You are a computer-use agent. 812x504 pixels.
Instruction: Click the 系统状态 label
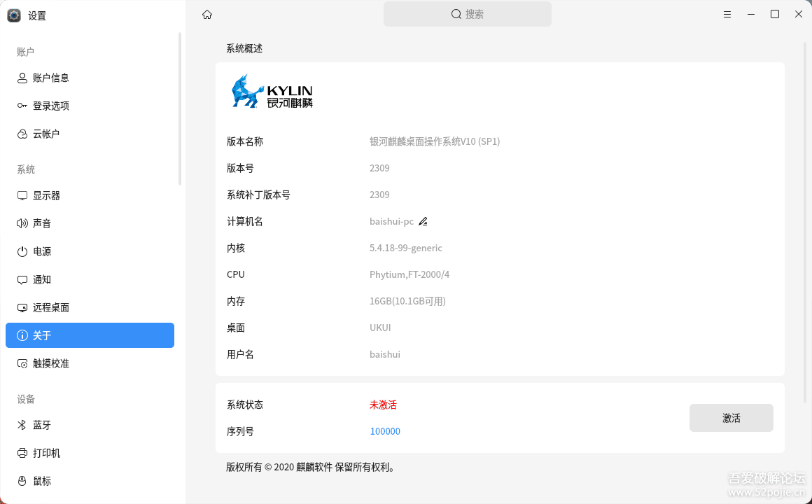[245, 405]
